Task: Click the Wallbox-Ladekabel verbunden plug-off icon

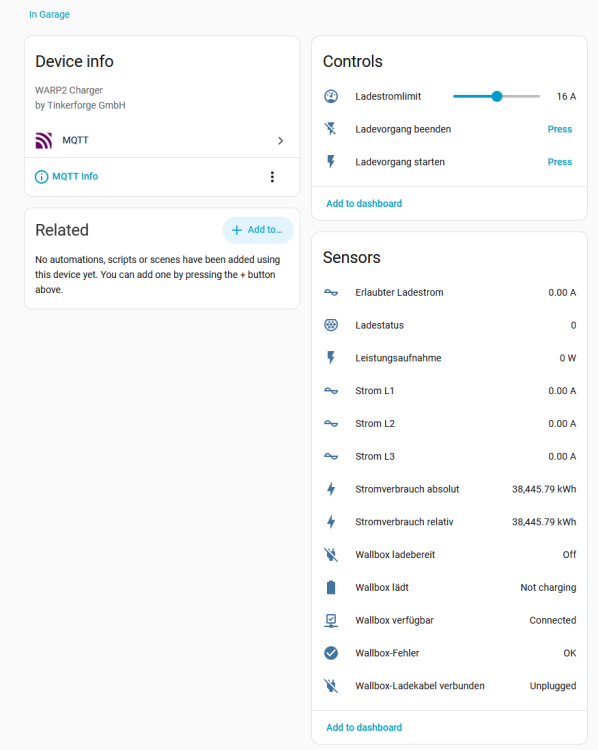Action: click(331, 686)
